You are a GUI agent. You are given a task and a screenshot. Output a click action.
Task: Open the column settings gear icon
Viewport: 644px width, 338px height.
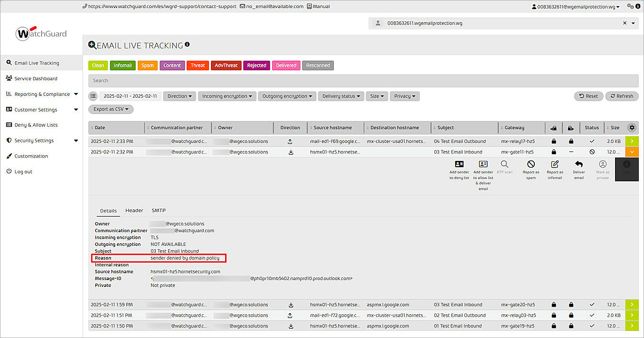[632, 128]
